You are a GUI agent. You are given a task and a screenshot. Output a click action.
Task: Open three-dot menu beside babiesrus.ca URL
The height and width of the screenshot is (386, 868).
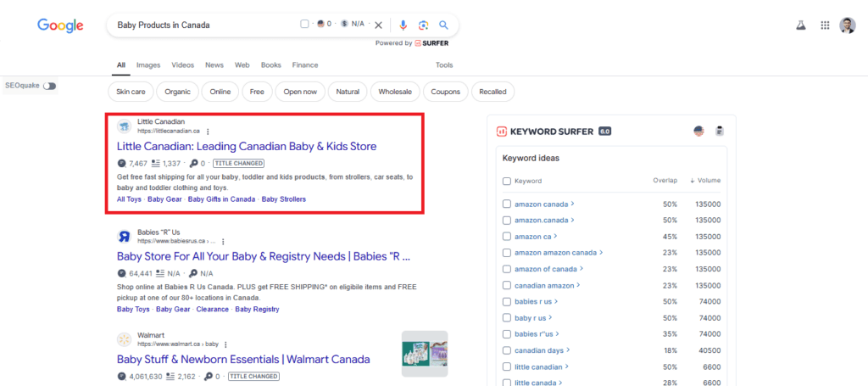coord(222,242)
